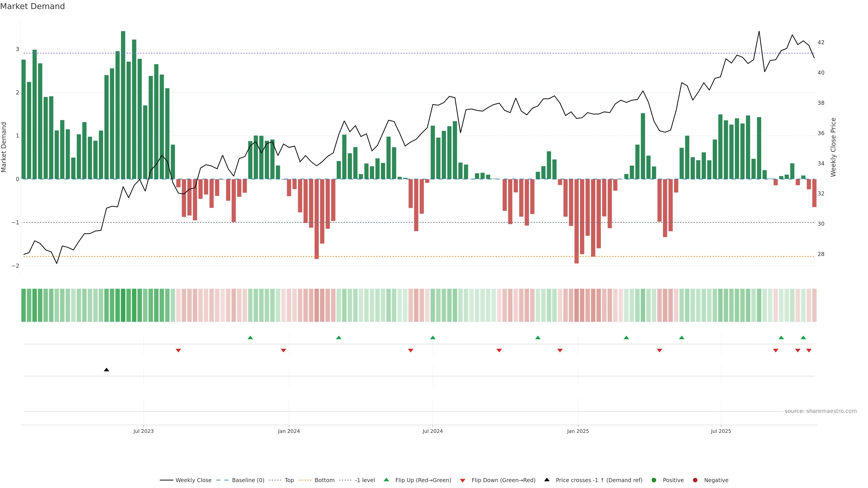
Task: Toggle the -1 level legend item
Action: pos(365,480)
